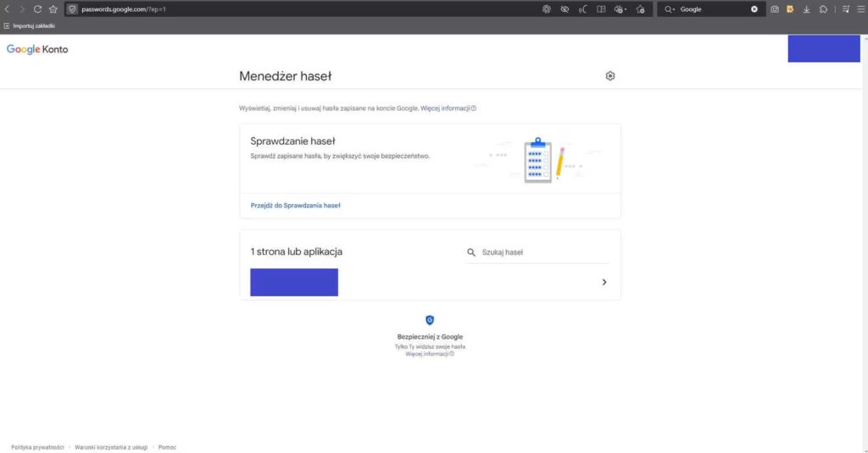Click the playlist music icon in toolbar
Viewport: 868px width, 453px height.
[x=846, y=9]
